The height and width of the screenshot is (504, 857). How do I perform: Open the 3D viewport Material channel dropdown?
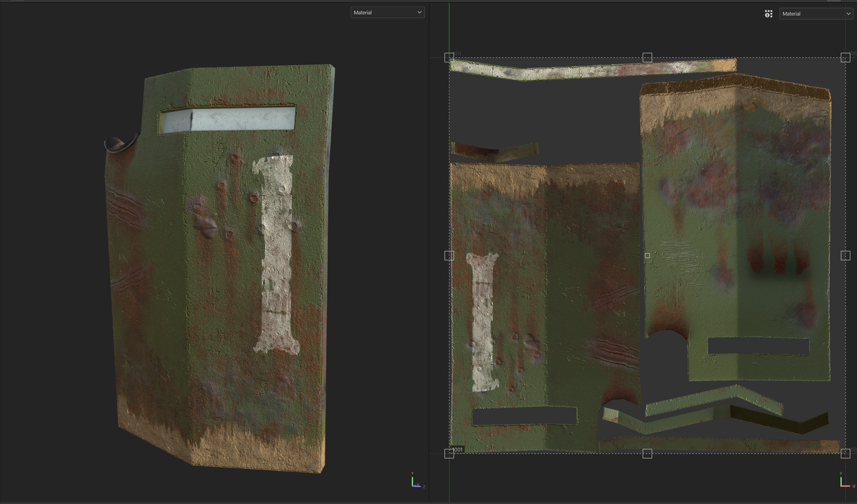point(387,12)
